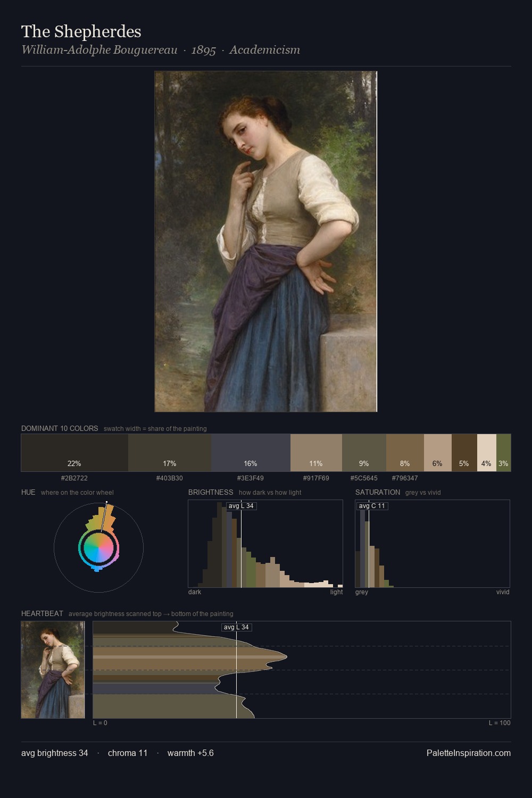Click 'swatch width = share of the painting' note
The width and height of the screenshot is (532, 798).
[155, 429]
